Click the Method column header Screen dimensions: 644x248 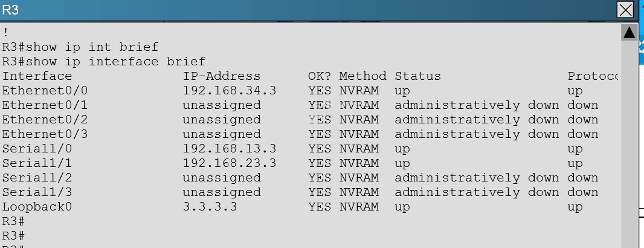click(x=362, y=76)
